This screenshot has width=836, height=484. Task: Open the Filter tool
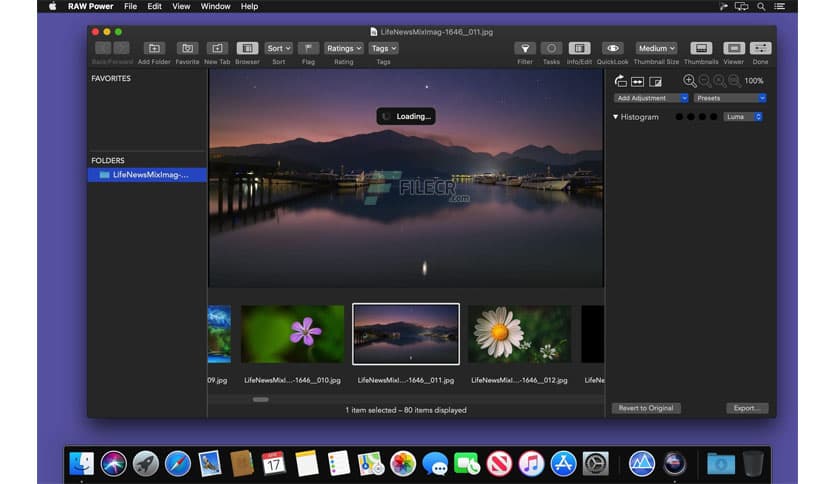524,48
